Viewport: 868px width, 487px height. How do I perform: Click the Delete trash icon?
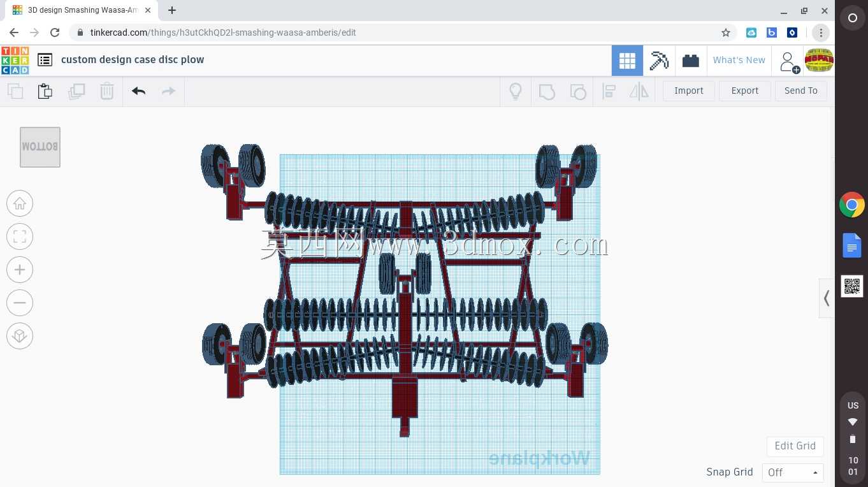coord(107,91)
